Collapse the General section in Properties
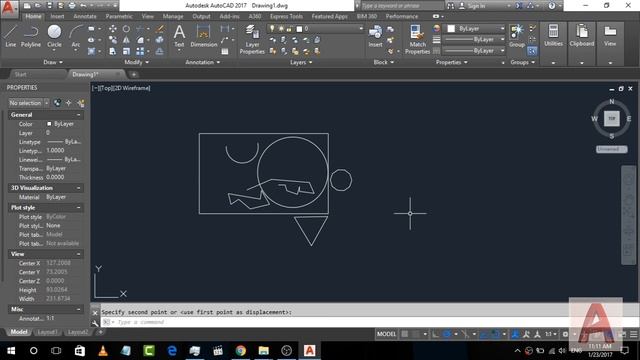The width and height of the screenshot is (640, 360). point(79,115)
